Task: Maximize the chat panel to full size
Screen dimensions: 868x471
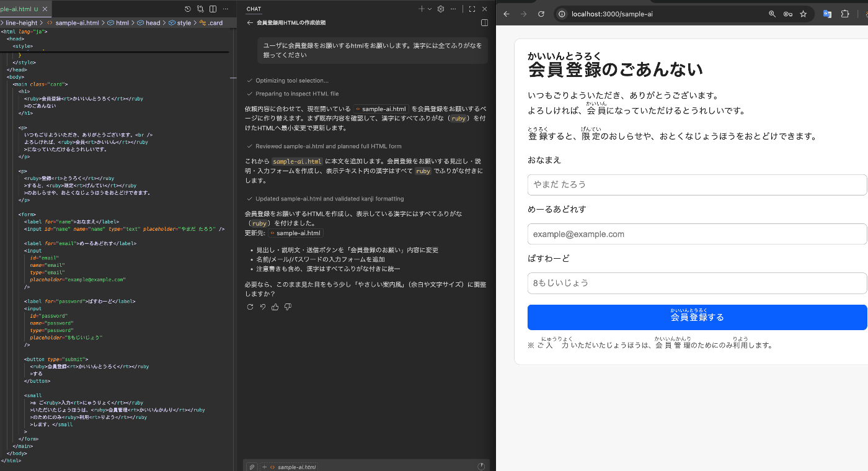Action: click(472, 9)
